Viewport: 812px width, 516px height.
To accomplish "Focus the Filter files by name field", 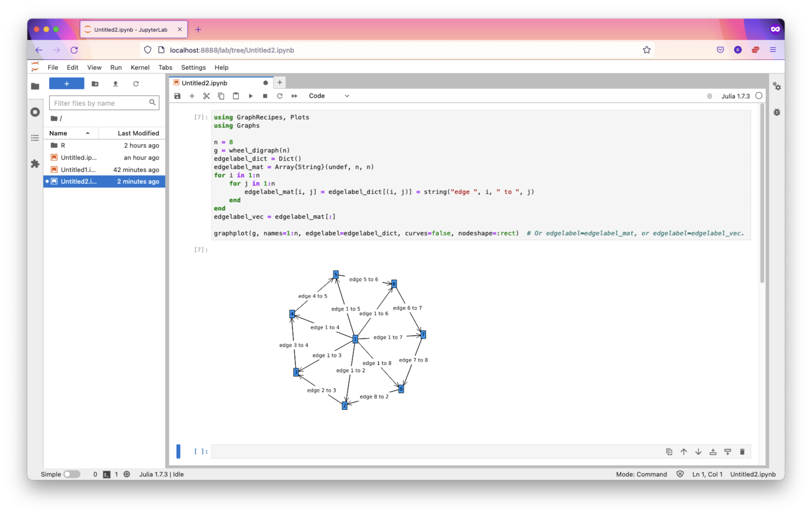I will point(104,103).
